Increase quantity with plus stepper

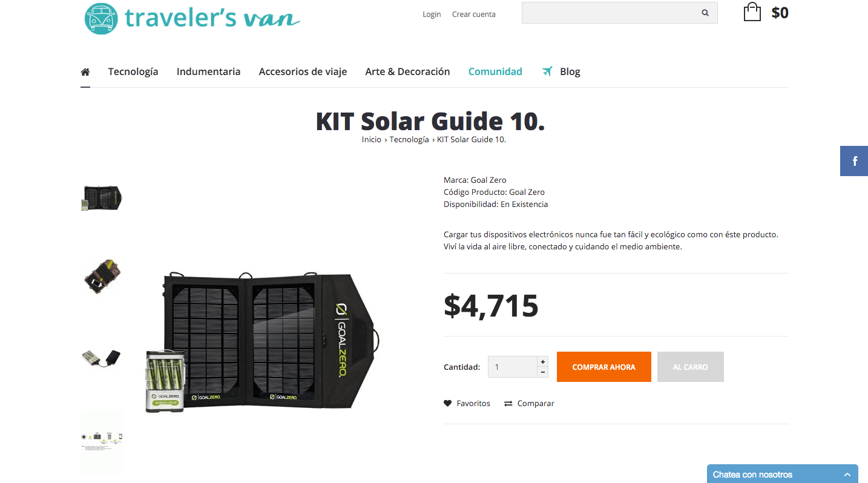542,361
